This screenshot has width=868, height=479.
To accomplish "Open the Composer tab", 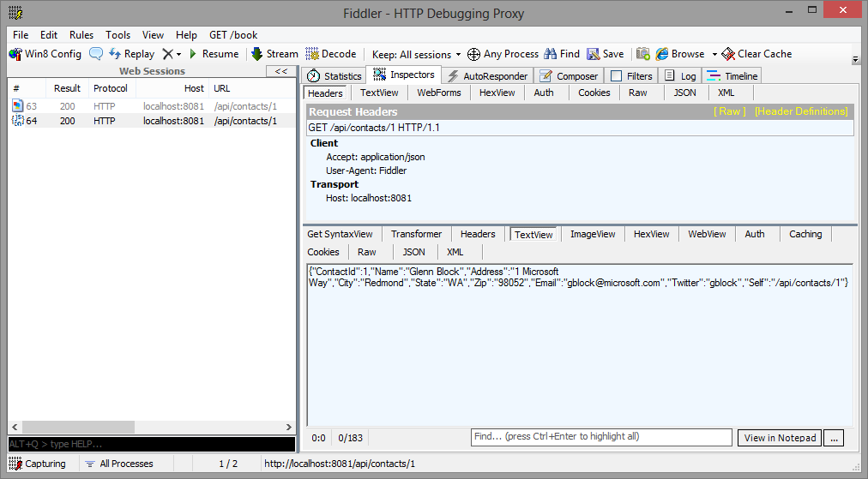I will tap(569, 75).
